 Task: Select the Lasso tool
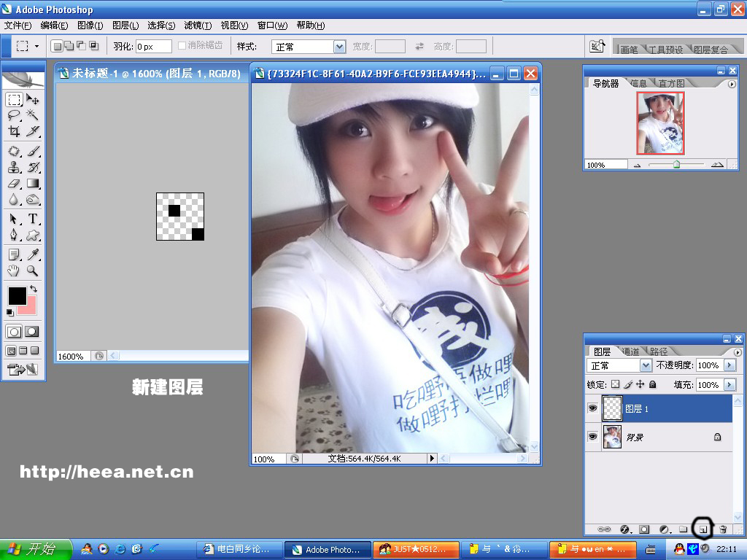pyautogui.click(x=14, y=115)
